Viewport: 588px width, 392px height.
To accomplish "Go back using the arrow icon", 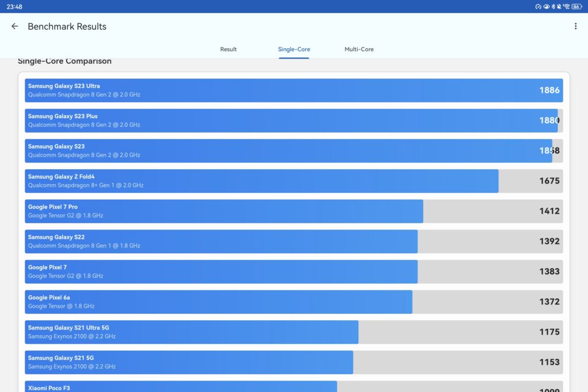I will tap(15, 26).
